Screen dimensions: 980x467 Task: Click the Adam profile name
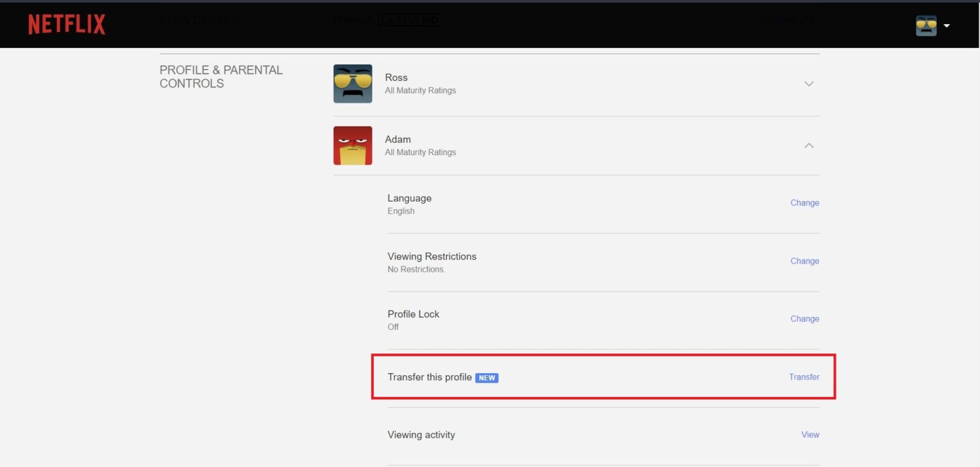click(x=398, y=139)
